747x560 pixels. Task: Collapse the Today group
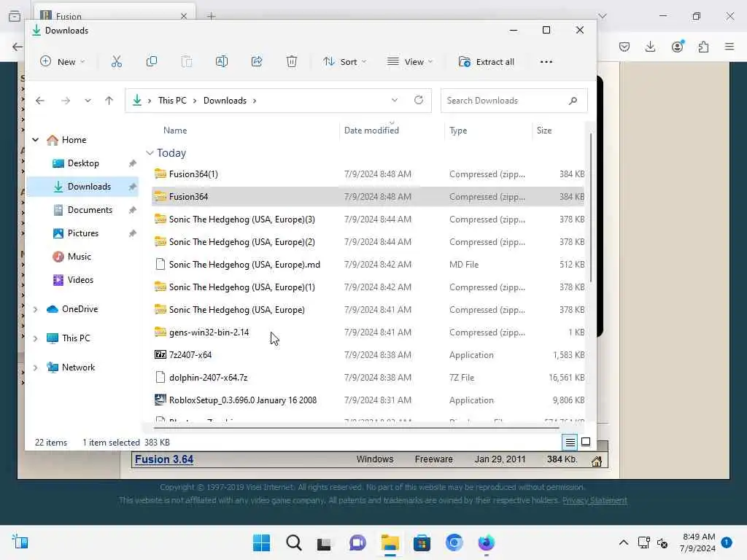click(x=150, y=153)
